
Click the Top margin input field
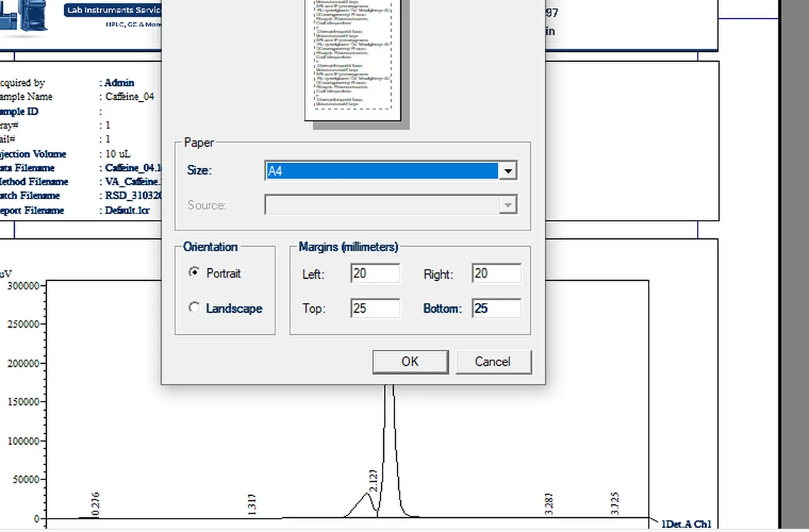click(375, 309)
